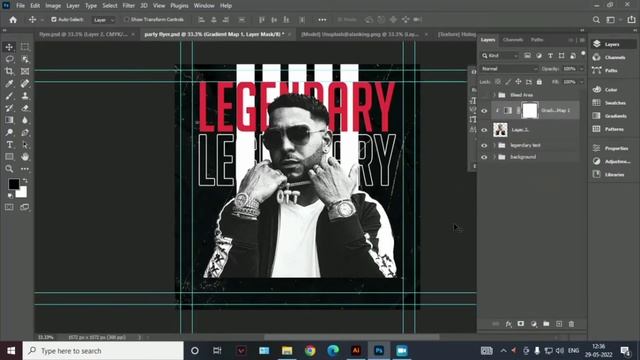The width and height of the screenshot is (640, 360).
Task: Select the Brush tool
Action: pos(9,96)
